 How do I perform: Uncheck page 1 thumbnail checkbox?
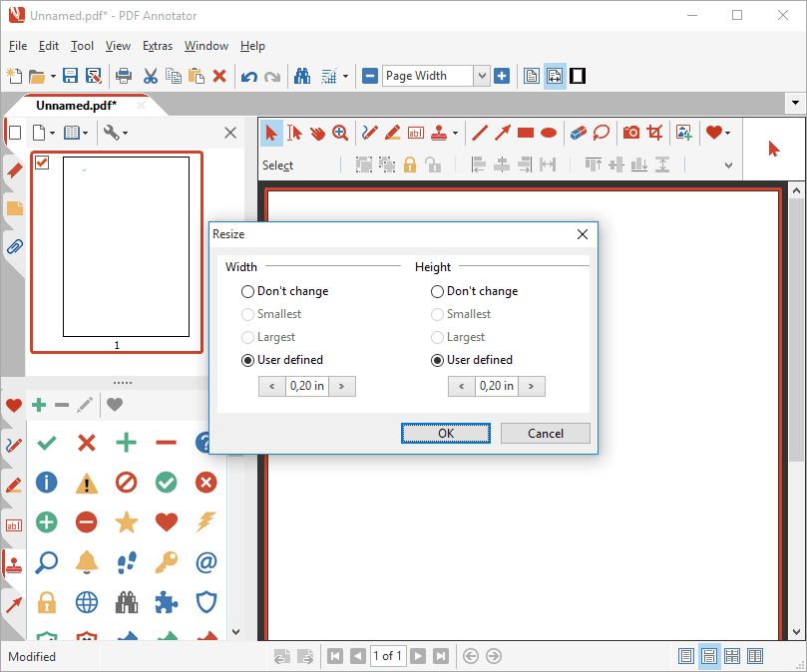pyautogui.click(x=42, y=163)
